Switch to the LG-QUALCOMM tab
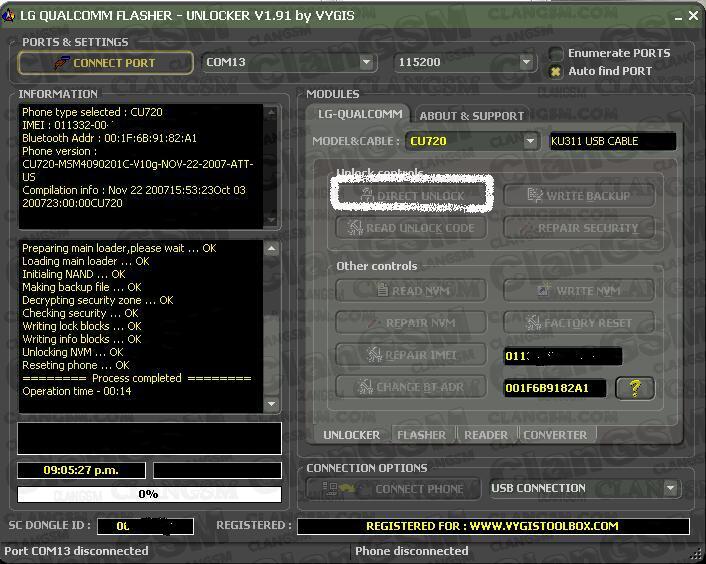This screenshot has width=706, height=564. pyautogui.click(x=360, y=114)
